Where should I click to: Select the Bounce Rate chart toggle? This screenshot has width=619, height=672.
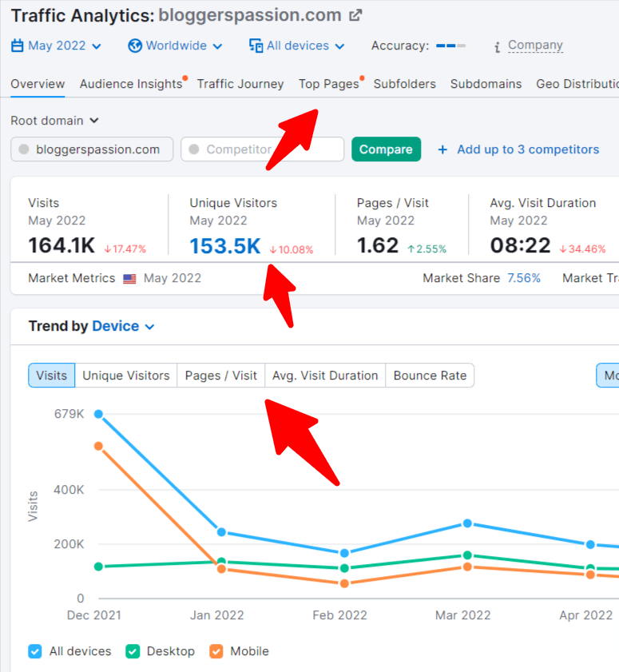[x=430, y=376]
